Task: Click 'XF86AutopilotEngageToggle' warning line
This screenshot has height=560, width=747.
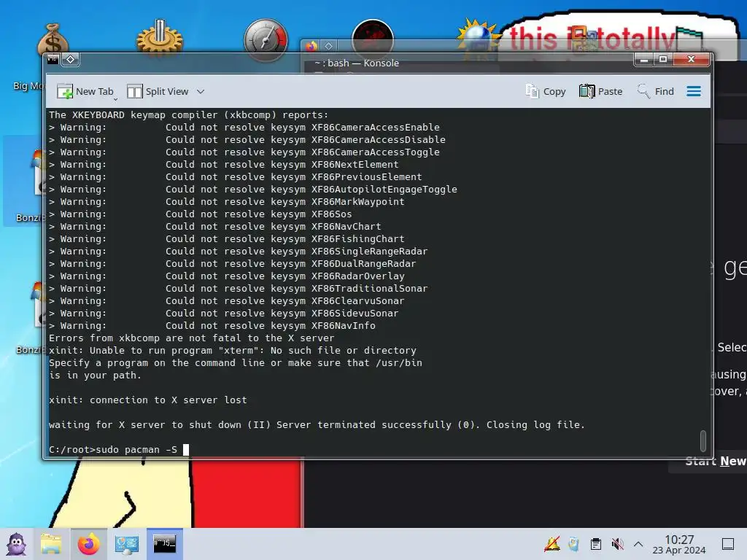Action: pos(253,189)
